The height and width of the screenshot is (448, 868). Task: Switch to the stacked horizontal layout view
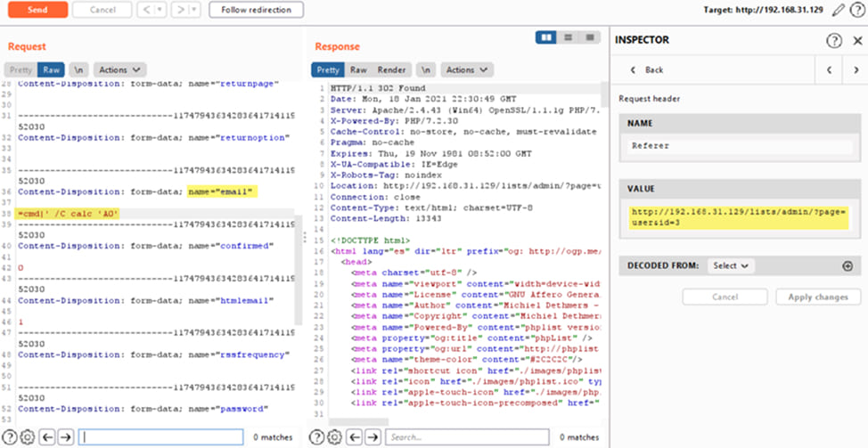point(568,37)
